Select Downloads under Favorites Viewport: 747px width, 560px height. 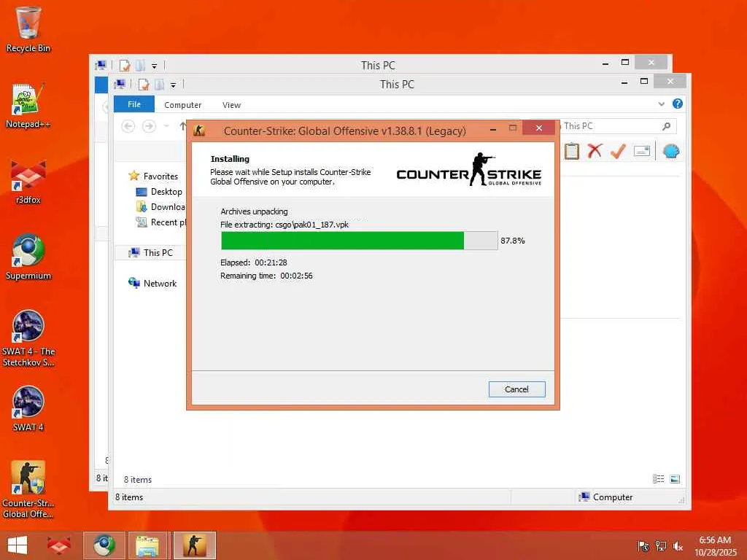(161, 206)
